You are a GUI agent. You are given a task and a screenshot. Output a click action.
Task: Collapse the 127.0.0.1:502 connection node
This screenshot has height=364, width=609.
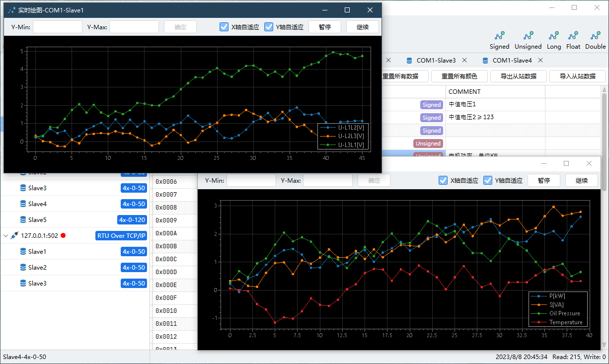coord(6,236)
